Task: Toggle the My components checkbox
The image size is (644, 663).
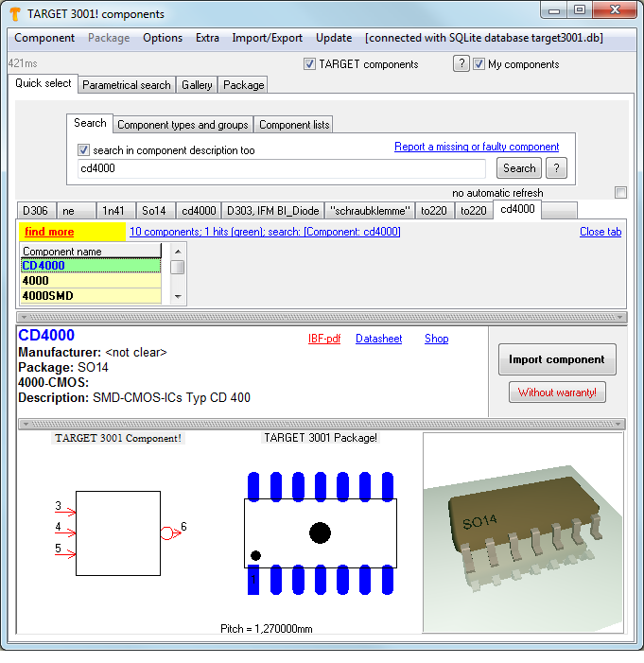Action: coord(479,64)
